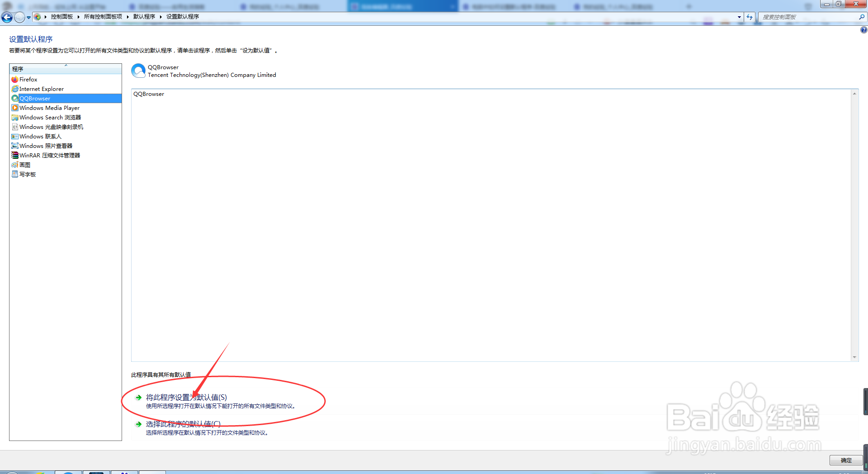Click the Windows Media Player icon
Viewport: 868px width, 474px height.
pyautogui.click(x=15, y=108)
